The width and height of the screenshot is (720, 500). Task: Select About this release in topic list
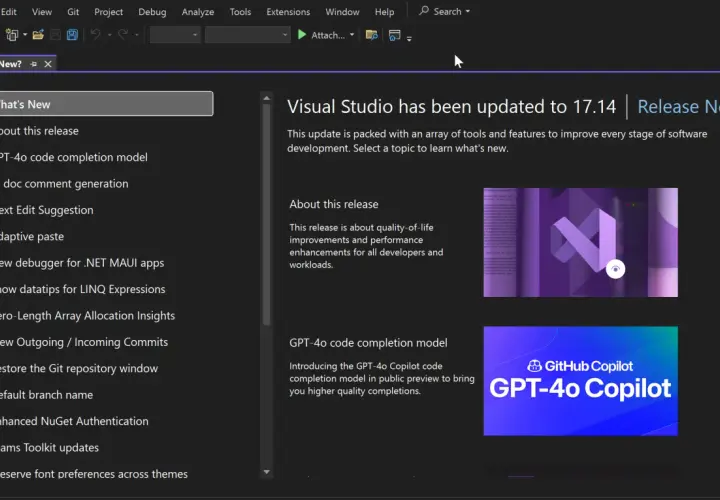tap(39, 131)
